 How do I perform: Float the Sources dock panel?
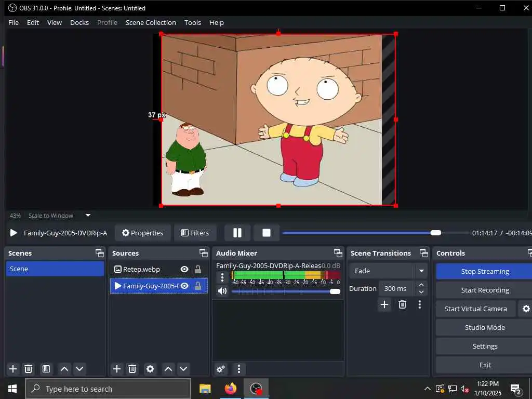[x=203, y=253]
